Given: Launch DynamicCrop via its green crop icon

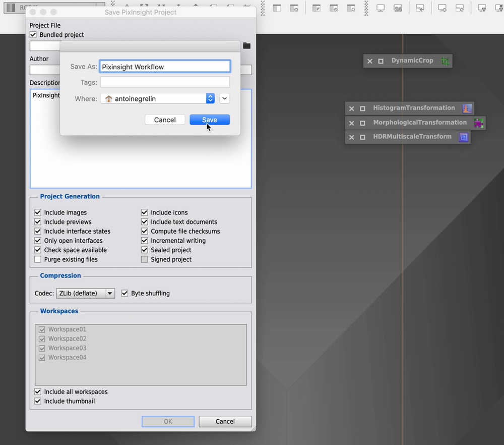Looking at the screenshot, I should tap(446, 61).
